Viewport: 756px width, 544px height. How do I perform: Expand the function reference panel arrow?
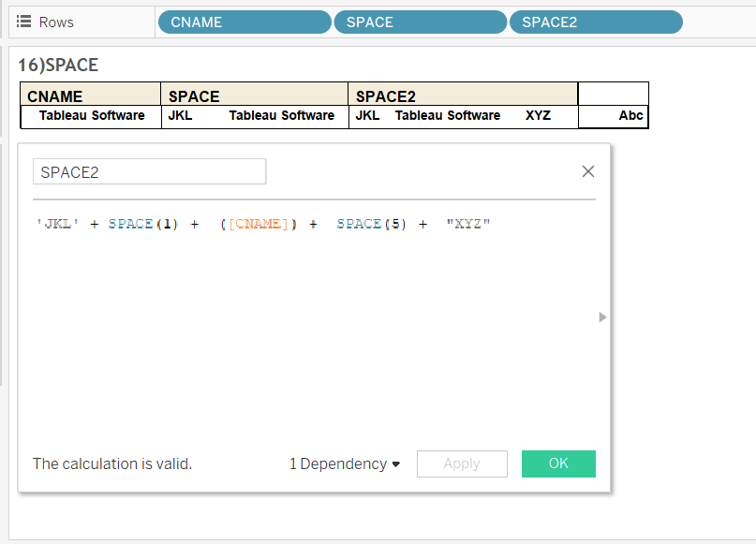point(602,317)
